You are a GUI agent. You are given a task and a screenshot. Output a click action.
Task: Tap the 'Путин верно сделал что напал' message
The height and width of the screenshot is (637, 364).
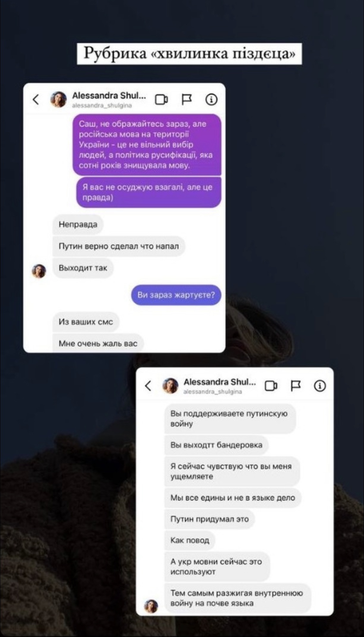(x=119, y=246)
